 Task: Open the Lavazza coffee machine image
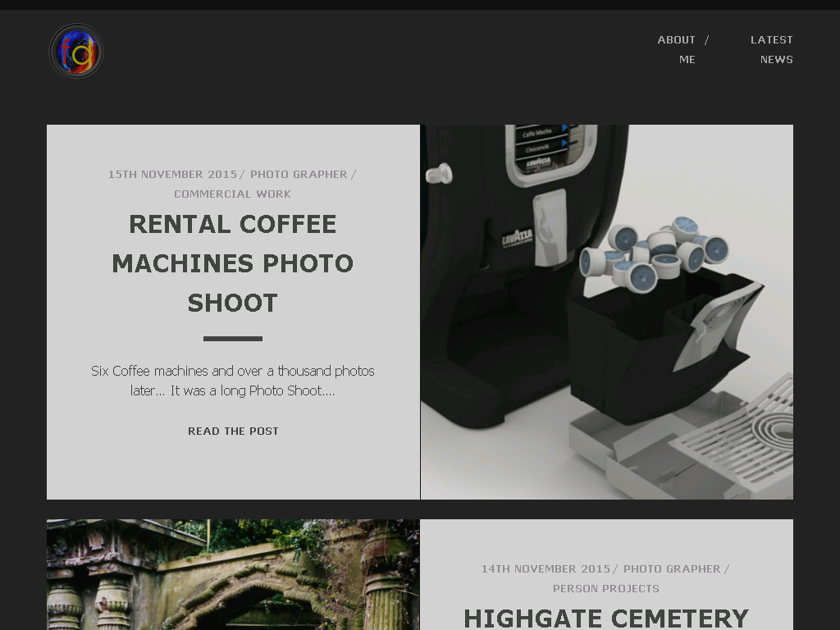(x=607, y=312)
